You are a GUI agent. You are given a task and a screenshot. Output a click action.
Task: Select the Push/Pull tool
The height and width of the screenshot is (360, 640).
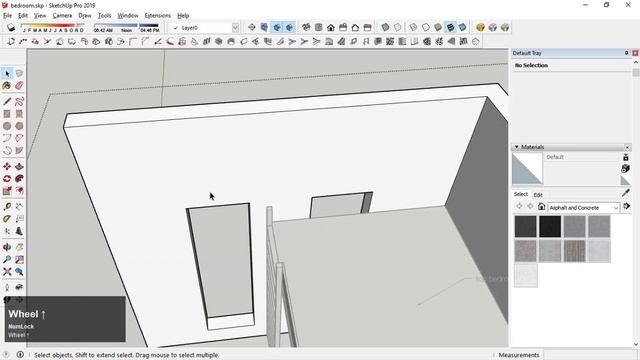pyautogui.click(x=19, y=167)
